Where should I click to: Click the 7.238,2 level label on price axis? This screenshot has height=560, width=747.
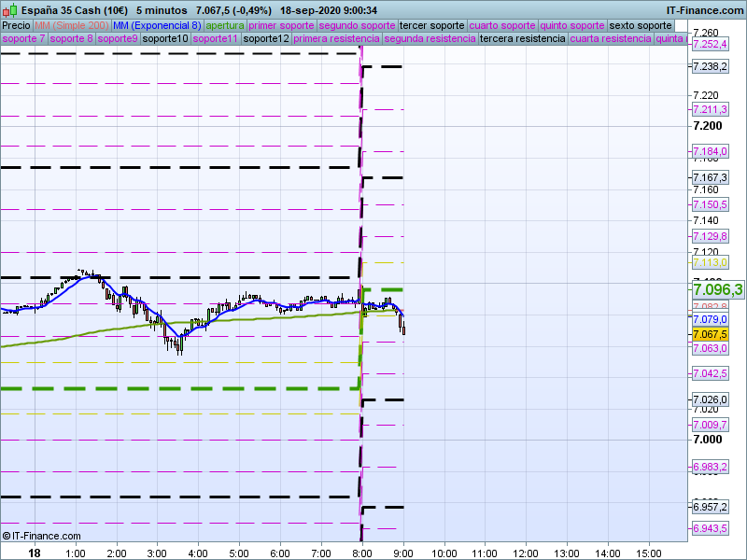[710, 66]
